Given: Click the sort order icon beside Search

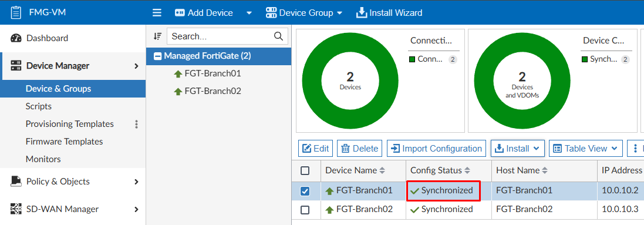Looking at the screenshot, I should click(157, 36).
